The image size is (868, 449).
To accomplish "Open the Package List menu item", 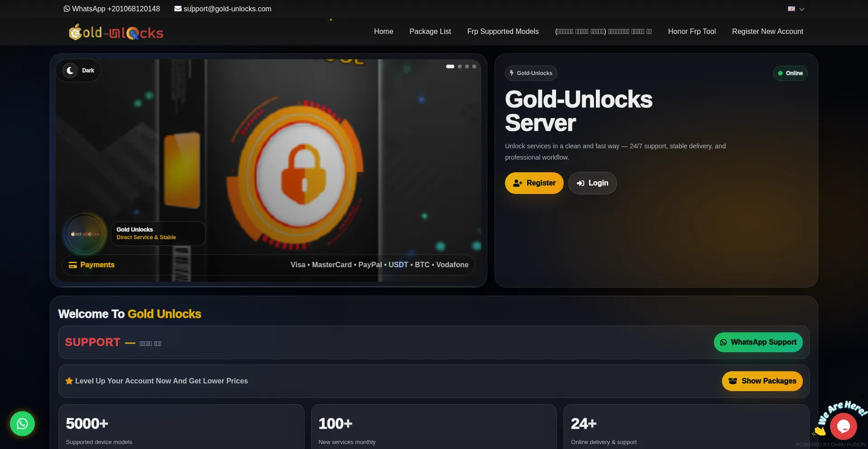I will coord(430,32).
